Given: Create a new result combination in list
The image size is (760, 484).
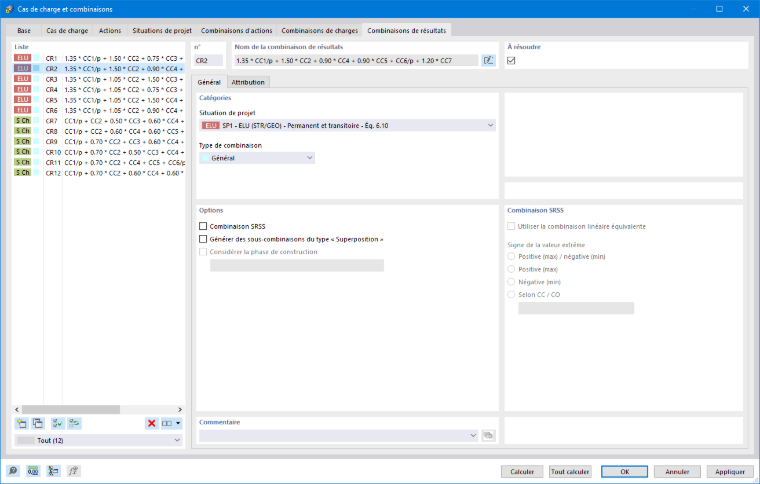Looking at the screenshot, I should pyautogui.click(x=21, y=423).
